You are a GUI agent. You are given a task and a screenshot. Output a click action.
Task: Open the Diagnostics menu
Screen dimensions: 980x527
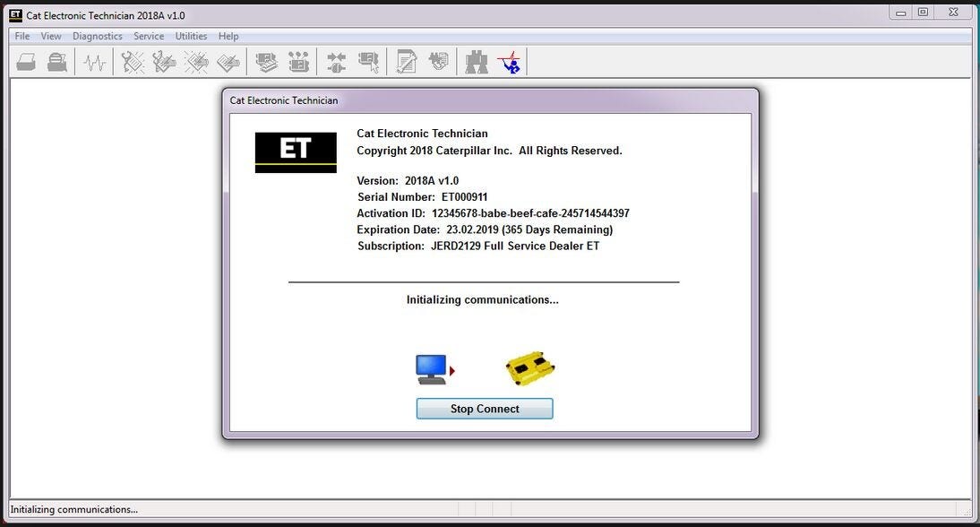pos(98,36)
